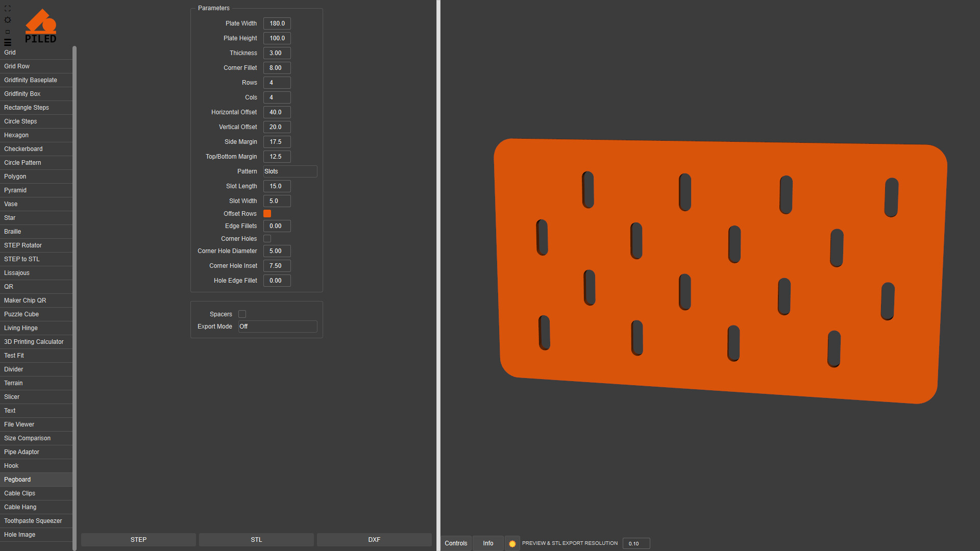
Task: Click the fullscreen brackets icon
Action: 8,9
